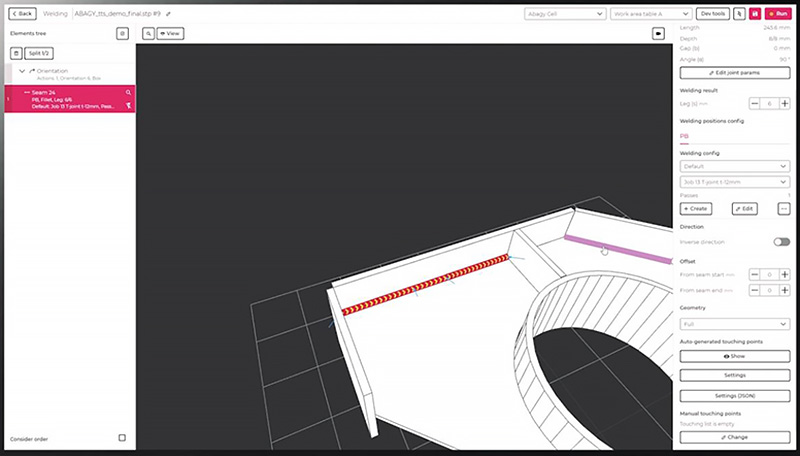800x456 pixels.
Task: Increase the Leg welding result value
Action: (784, 104)
